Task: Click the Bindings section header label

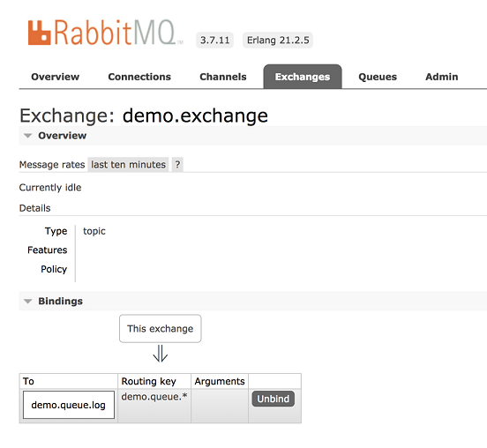Action: [60, 301]
